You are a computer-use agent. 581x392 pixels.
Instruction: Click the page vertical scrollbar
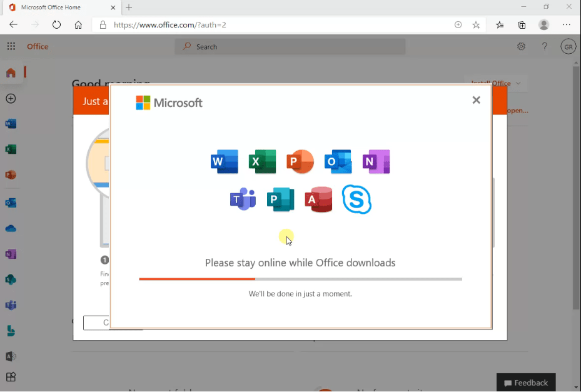[575, 188]
